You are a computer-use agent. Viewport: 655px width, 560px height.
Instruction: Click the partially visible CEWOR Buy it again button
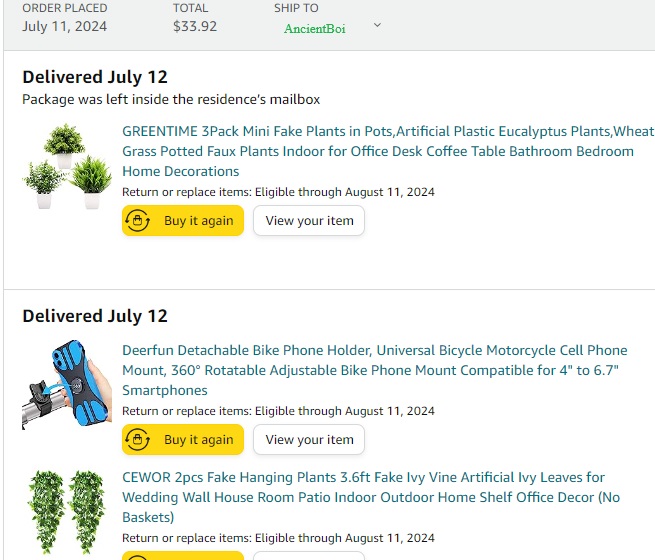(x=183, y=556)
